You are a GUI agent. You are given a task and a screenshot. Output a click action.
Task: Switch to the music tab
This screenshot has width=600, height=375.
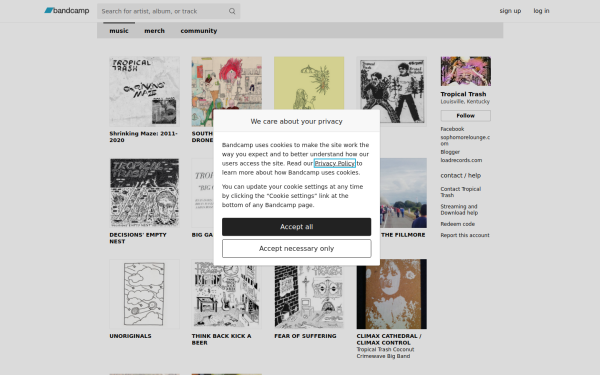[x=119, y=31]
